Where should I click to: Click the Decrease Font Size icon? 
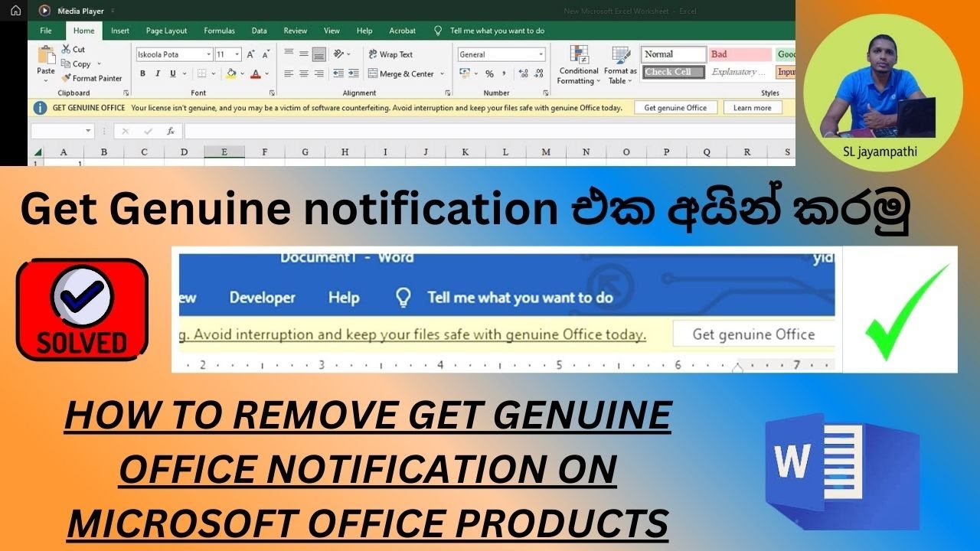pos(266,54)
